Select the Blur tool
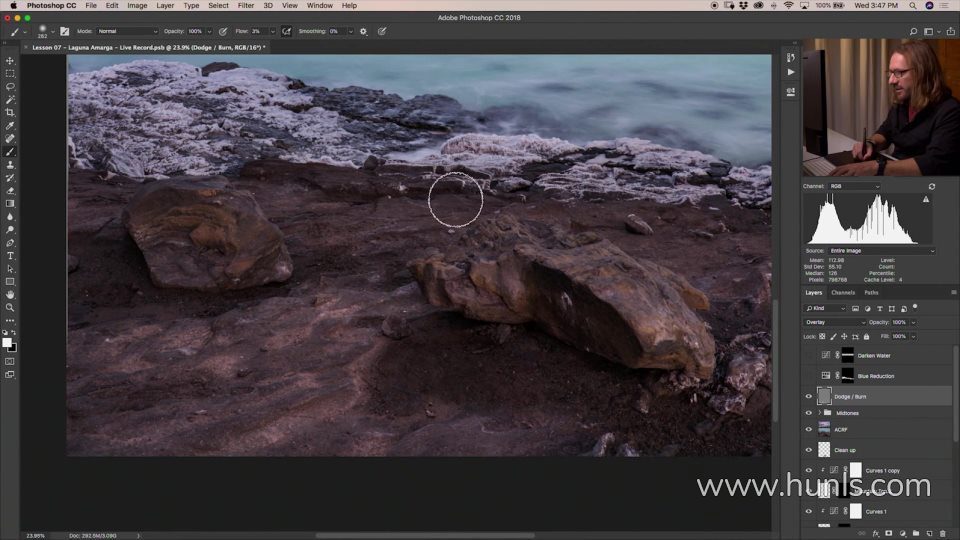 pyautogui.click(x=10, y=217)
